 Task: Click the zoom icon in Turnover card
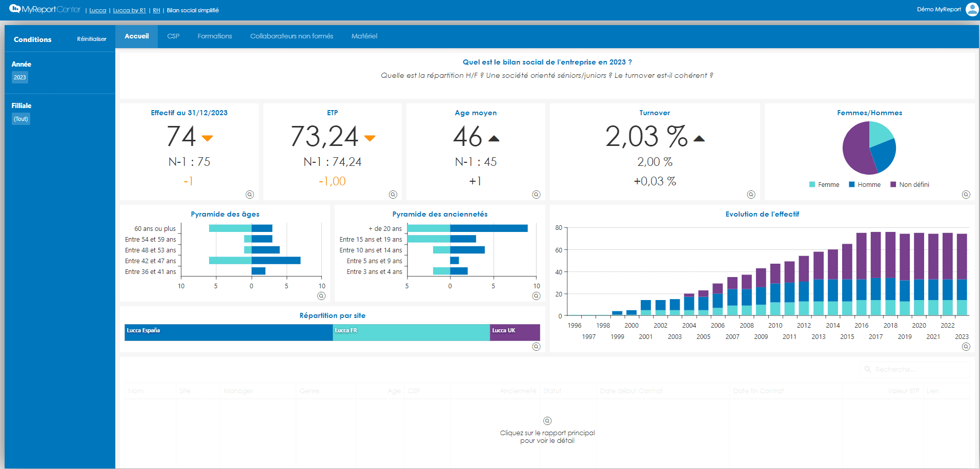pos(751,195)
